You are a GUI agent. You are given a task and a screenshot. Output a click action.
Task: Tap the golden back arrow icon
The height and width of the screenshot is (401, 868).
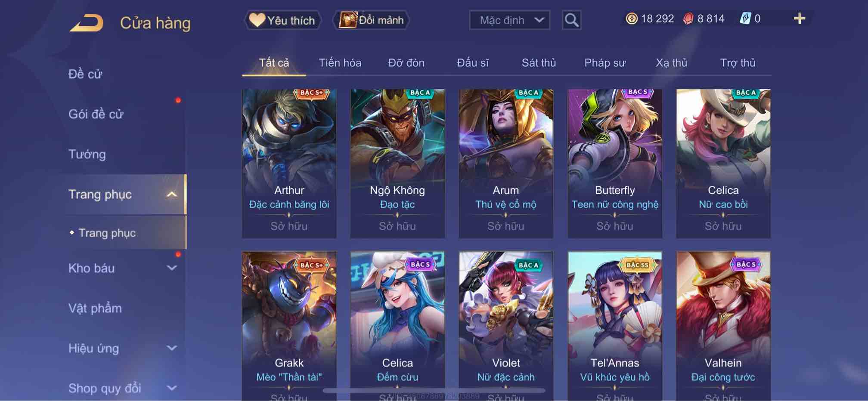point(87,23)
